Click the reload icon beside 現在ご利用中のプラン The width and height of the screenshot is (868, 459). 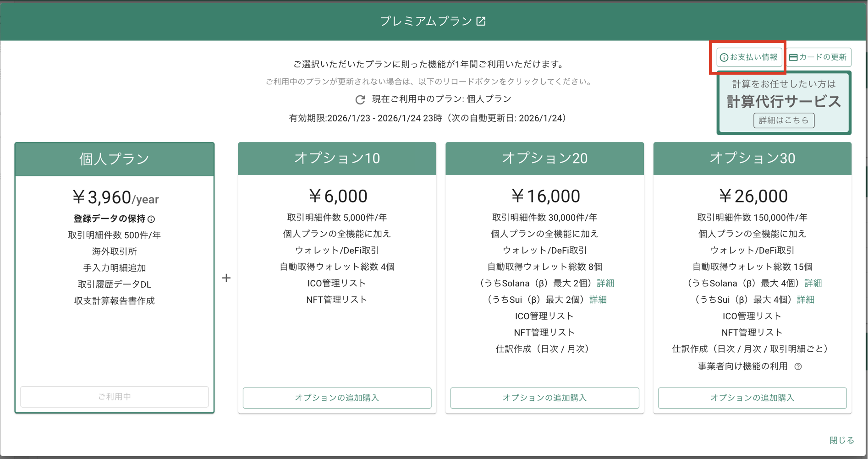click(x=360, y=99)
